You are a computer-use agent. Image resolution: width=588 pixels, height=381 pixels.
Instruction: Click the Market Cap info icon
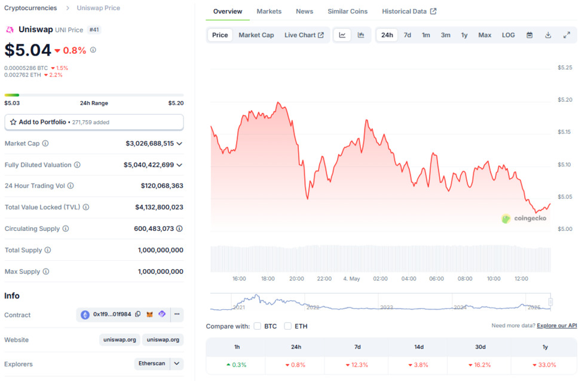45,144
